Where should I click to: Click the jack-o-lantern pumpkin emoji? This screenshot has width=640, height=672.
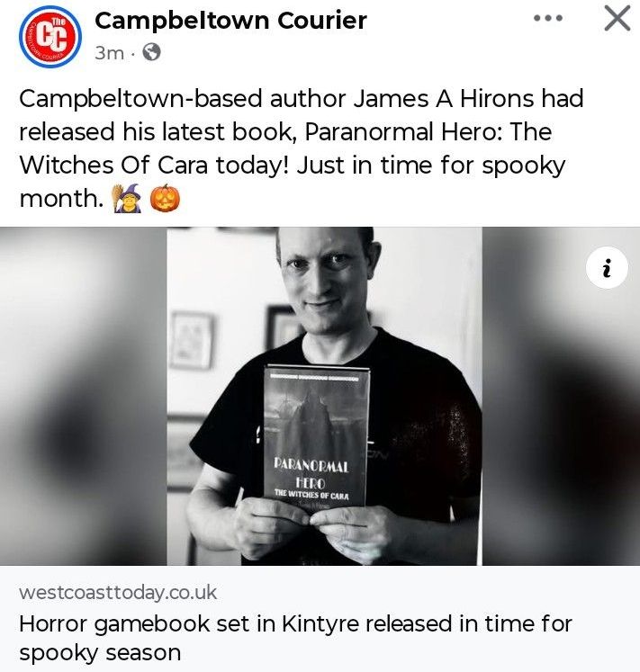165,199
